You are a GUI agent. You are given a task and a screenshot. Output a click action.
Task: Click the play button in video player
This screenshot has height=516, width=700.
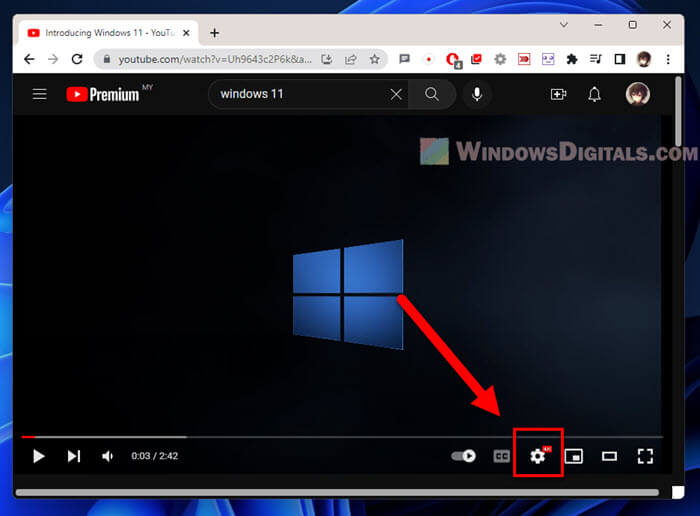pyautogui.click(x=39, y=456)
